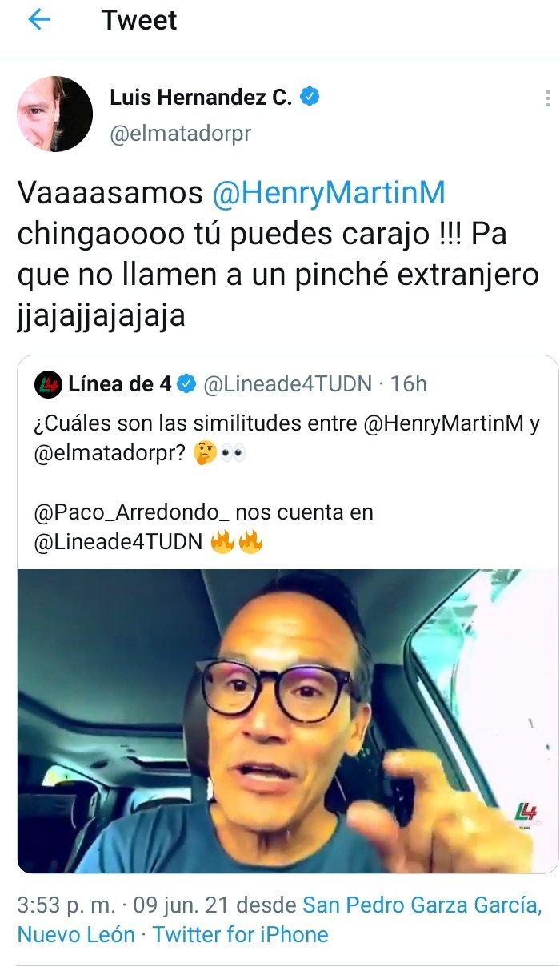Open Luis Hernandez C. profile picture
Image resolution: width=560 pixels, height=967 pixels.
pyautogui.click(x=55, y=114)
